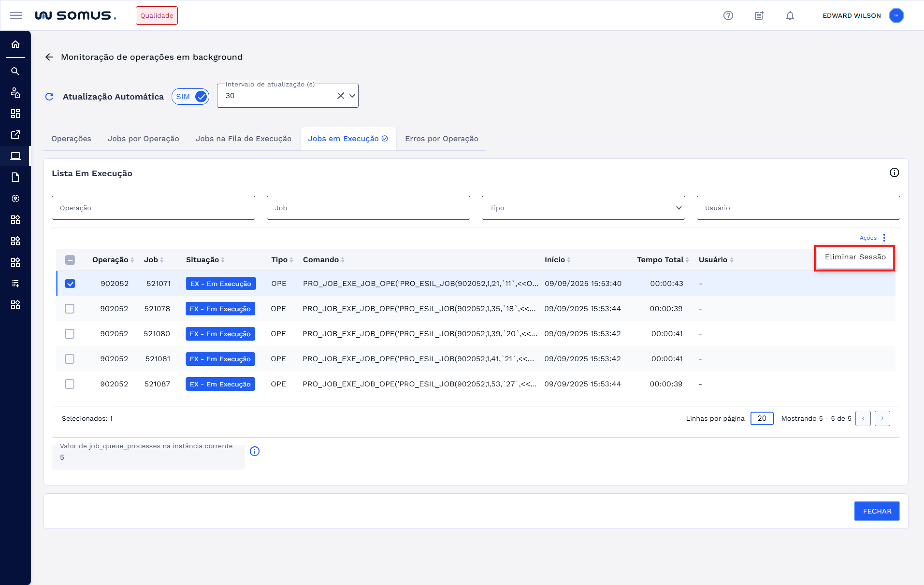
Task: Open the Intervalo de atualização dropdown arrow
Action: 352,96
